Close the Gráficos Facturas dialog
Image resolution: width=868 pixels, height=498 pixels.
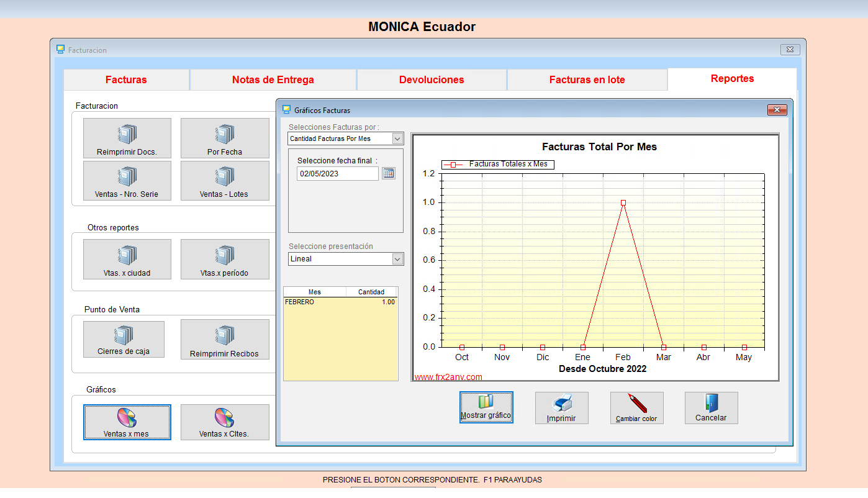tap(777, 110)
